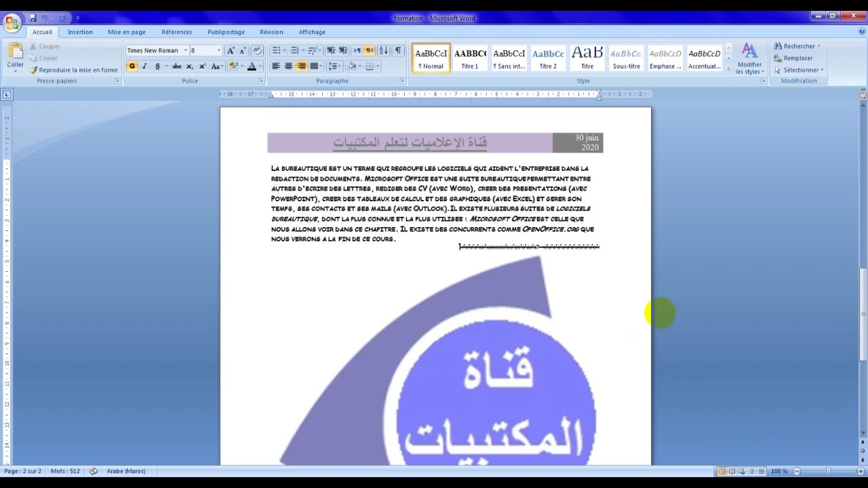868x488 pixels.
Task: Switch to Print Layout view
Action: coord(722,471)
